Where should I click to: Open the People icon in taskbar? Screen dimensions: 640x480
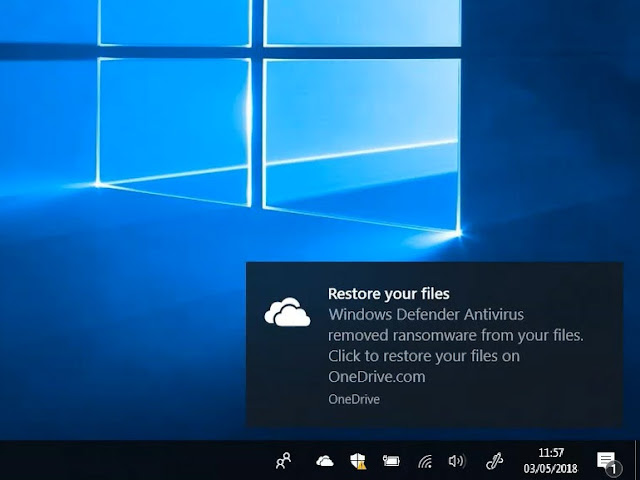(284, 461)
